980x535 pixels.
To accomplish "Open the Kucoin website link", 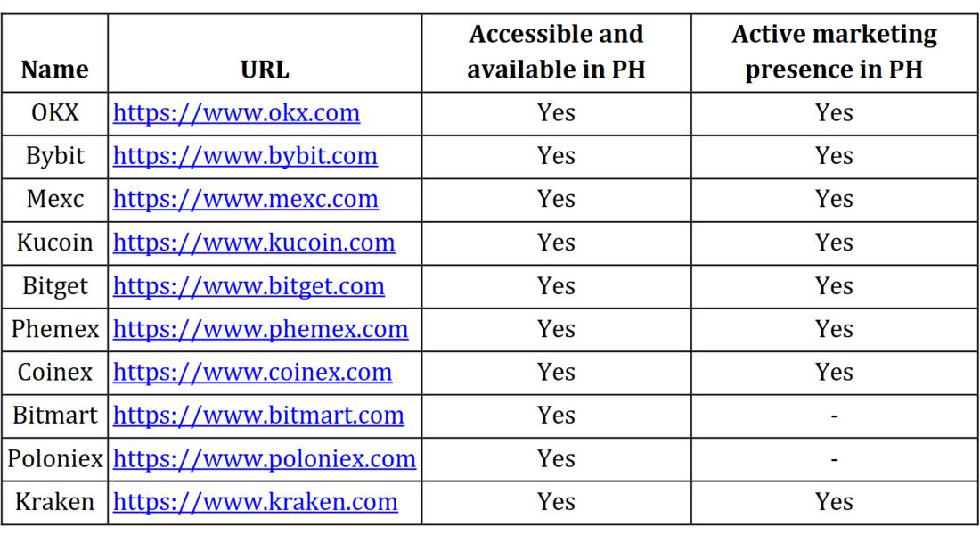I will point(254,243).
